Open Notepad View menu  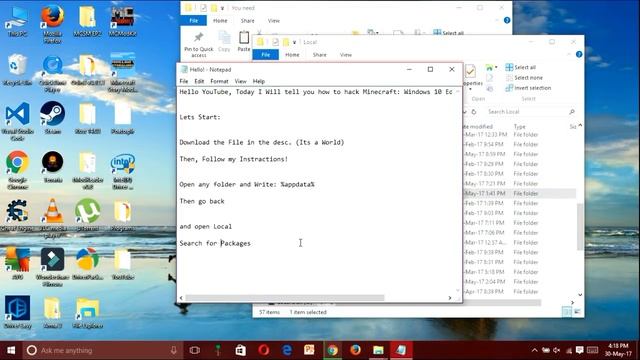coord(240,81)
